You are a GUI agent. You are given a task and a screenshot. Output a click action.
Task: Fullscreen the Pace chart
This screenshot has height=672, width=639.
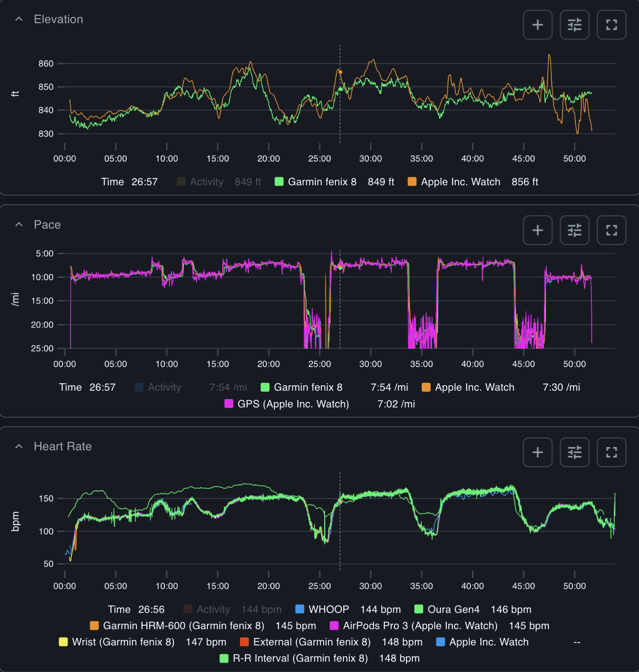click(x=611, y=230)
